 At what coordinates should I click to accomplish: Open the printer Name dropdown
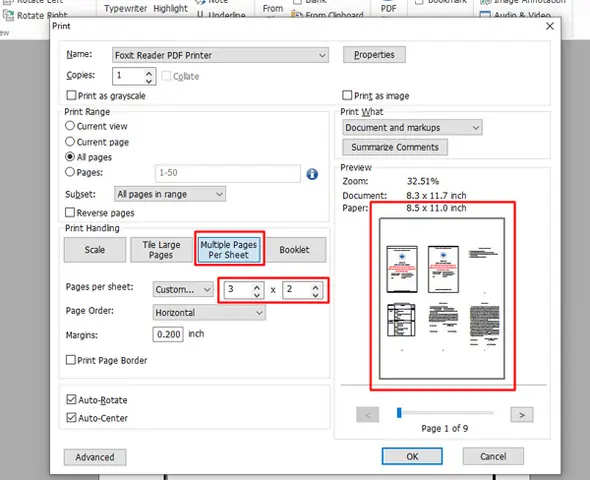pos(220,55)
